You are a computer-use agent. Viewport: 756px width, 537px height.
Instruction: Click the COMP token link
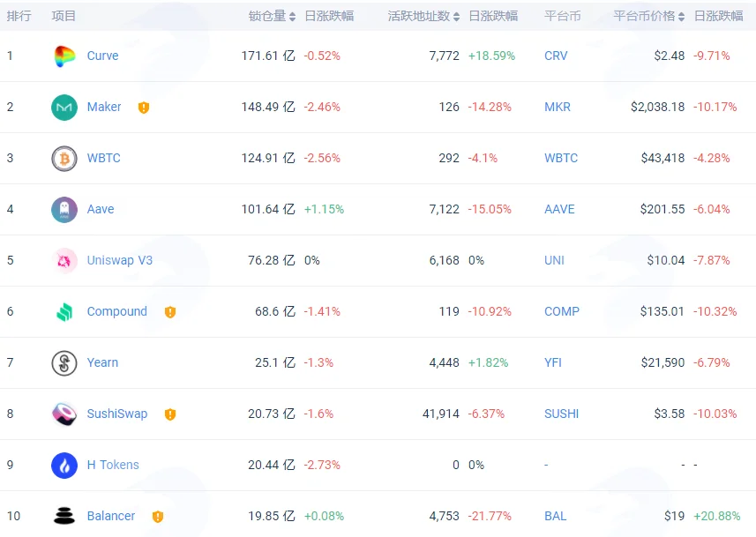pos(562,311)
